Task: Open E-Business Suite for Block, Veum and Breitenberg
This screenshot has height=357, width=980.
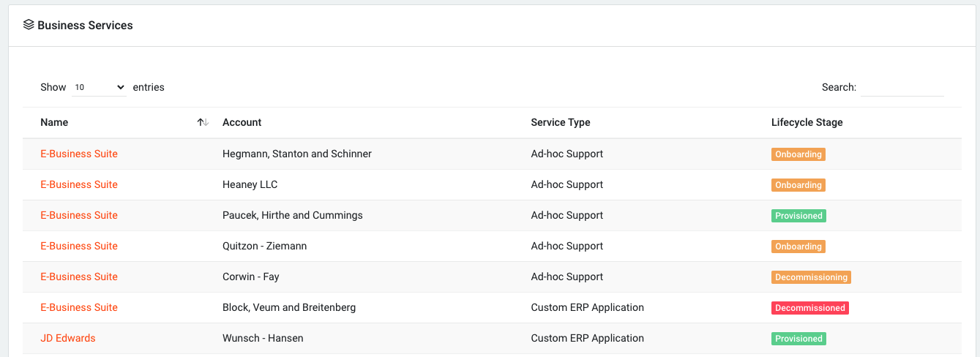Action: click(x=79, y=307)
